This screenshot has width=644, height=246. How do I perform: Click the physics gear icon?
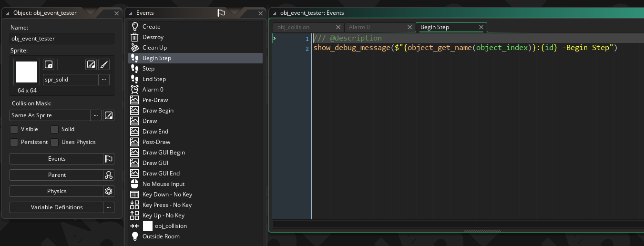pyautogui.click(x=109, y=191)
